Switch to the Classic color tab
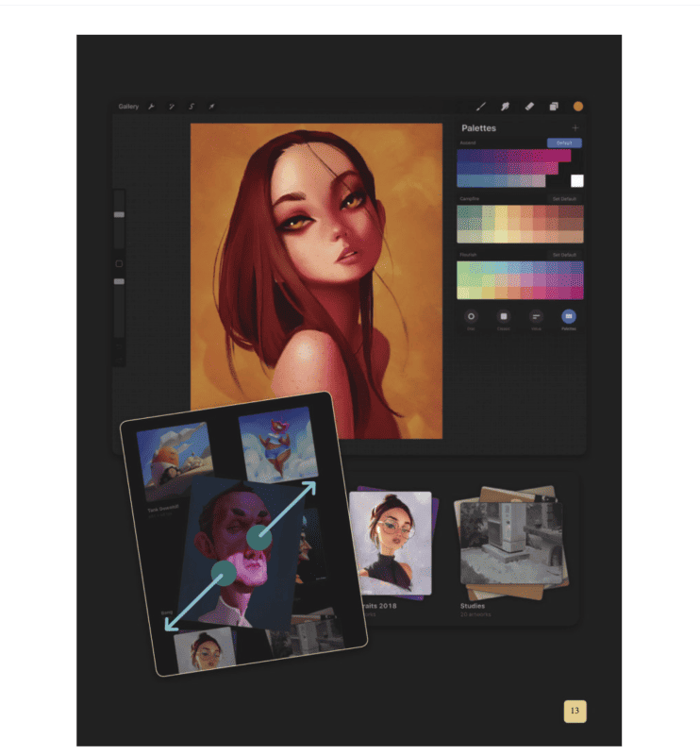The width and height of the screenshot is (700, 755). (504, 316)
